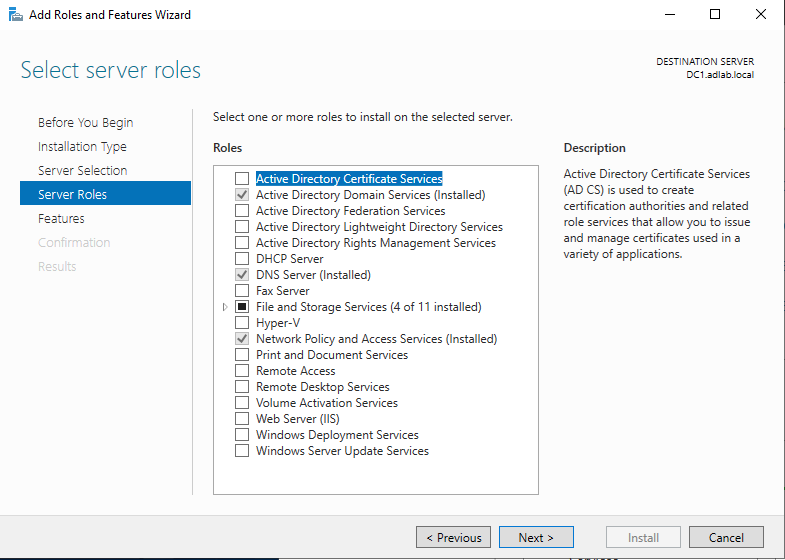Go to Before You Begin step
The width and height of the screenshot is (785, 560).
[x=86, y=123]
